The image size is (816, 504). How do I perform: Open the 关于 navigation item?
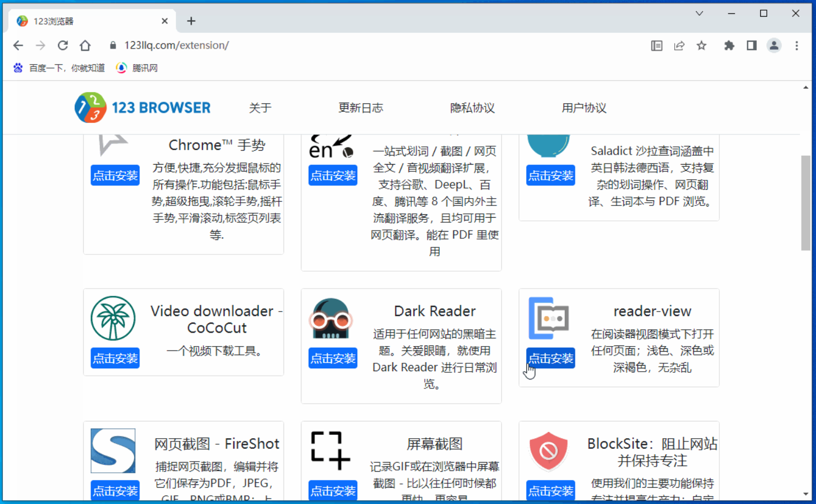pyautogui.click(x=260, y=108)
